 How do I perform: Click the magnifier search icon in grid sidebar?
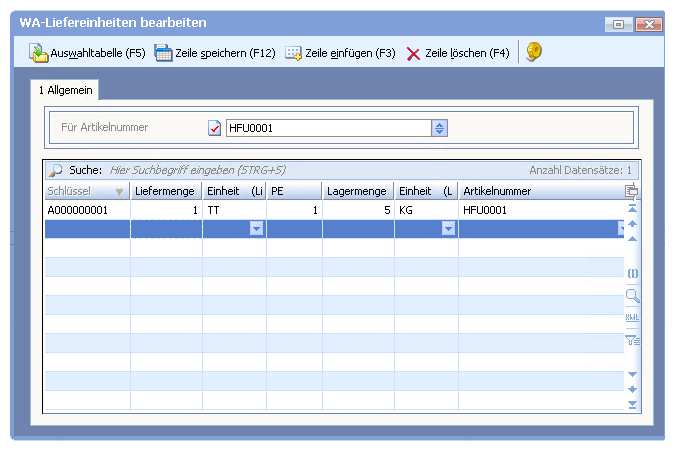(632, 295)
